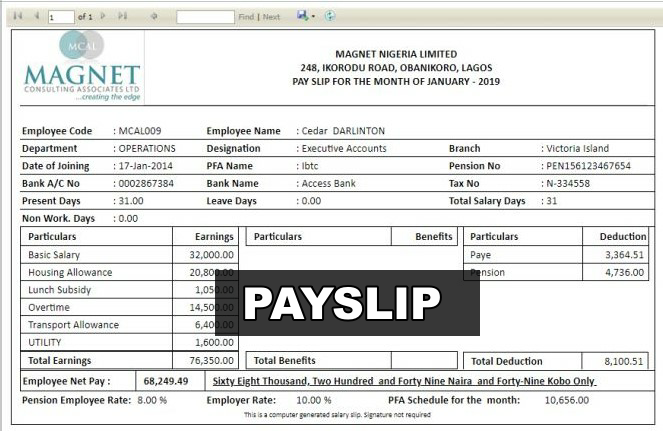The height and width of the screenshot is (431, 663).
Task: Select UTILITY amount 1,600.00
Action: [x=214, y=343]
